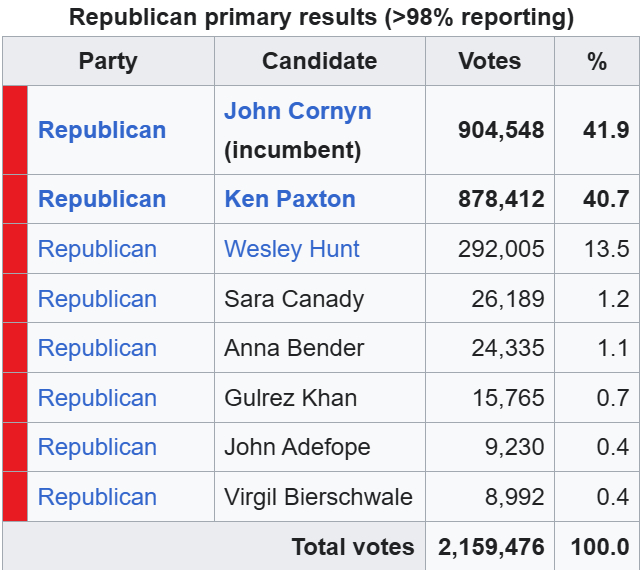The height and width of the screenshot is (570, 640).
Task: Click the Republican link beside John Adefope
Action: 97,447
